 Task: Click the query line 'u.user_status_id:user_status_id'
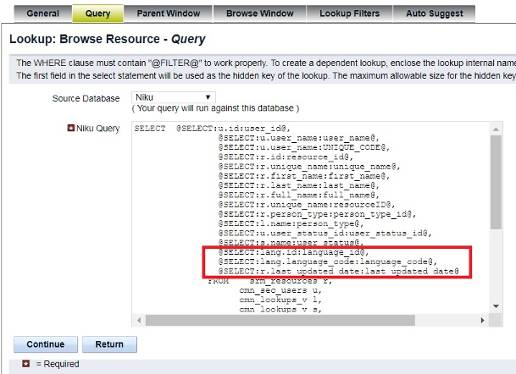click(x=325, y=233)
